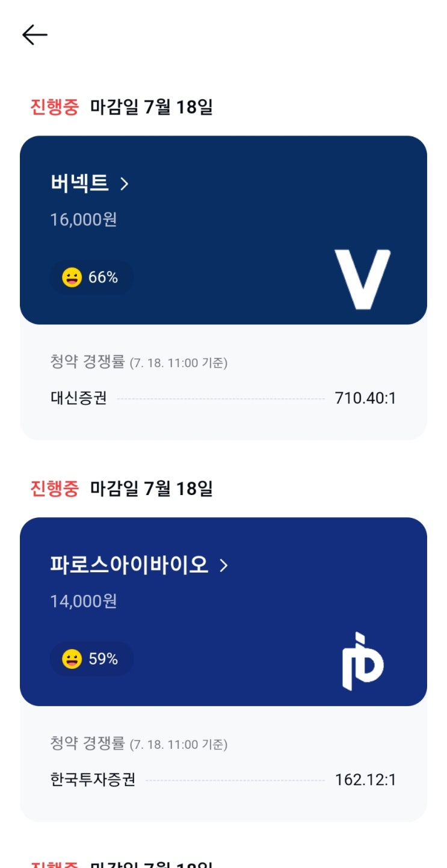447x868 pixels.
Task: Tap the smiley emoji next to 59%
Action: [x=72, y=659]
